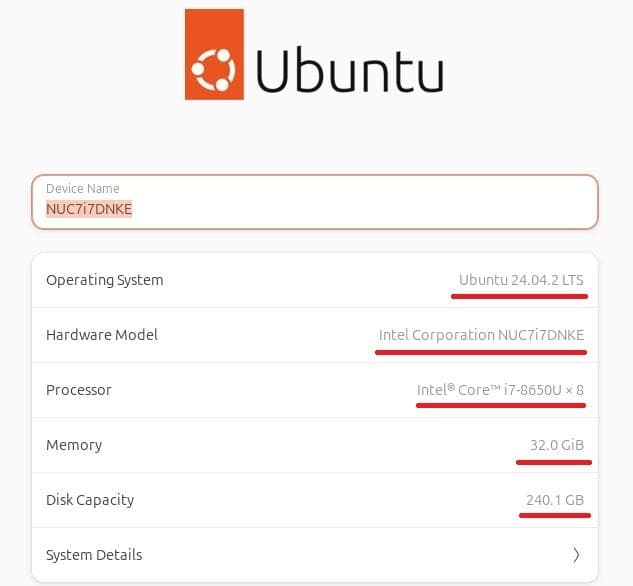This screenshot has width=633, height=586.
Task: Select the Memory row label
Action: pyautogui.click(x=74, y=445)
